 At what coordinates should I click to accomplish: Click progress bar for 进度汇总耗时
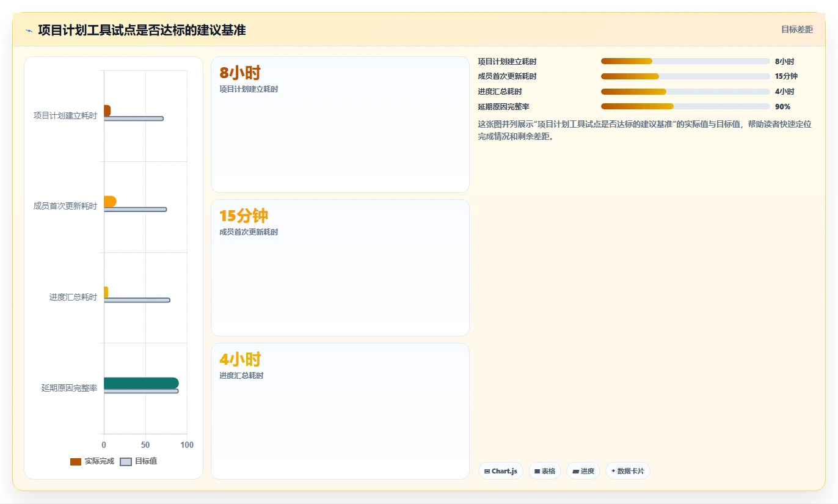(x=685, y=92)
